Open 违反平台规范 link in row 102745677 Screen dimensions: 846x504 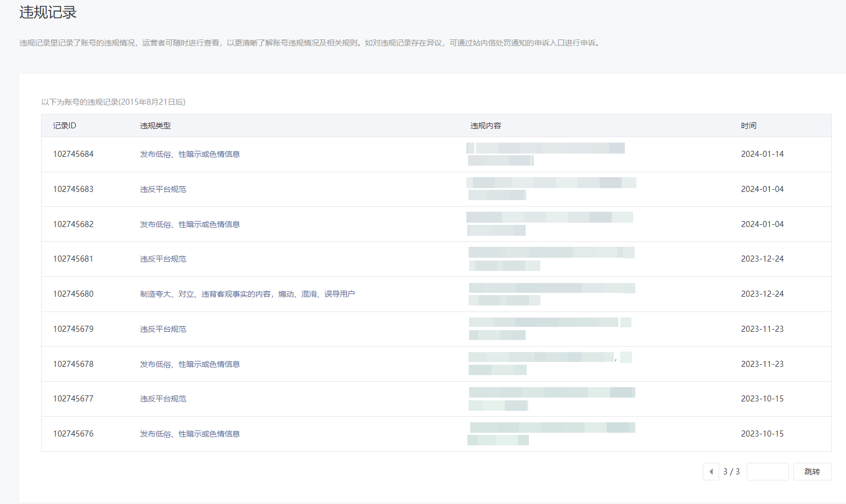point(163,399)
